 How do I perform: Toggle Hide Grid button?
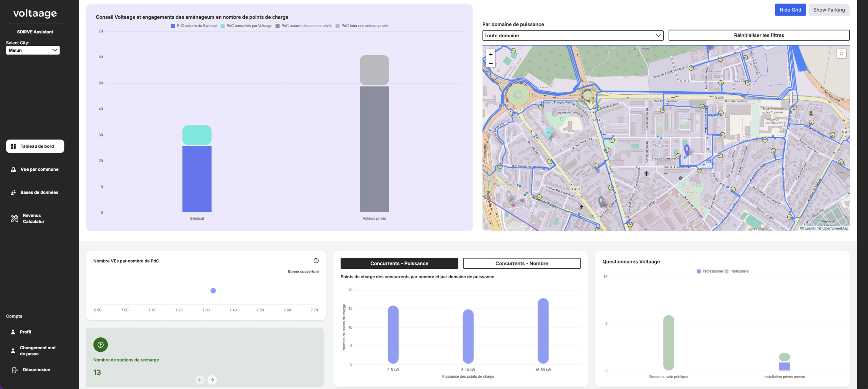[x=790, y=10]
